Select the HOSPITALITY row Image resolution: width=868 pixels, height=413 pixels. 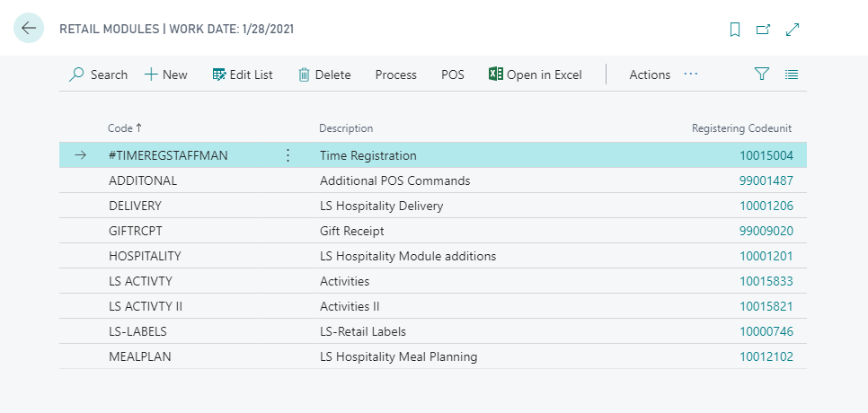145,256
